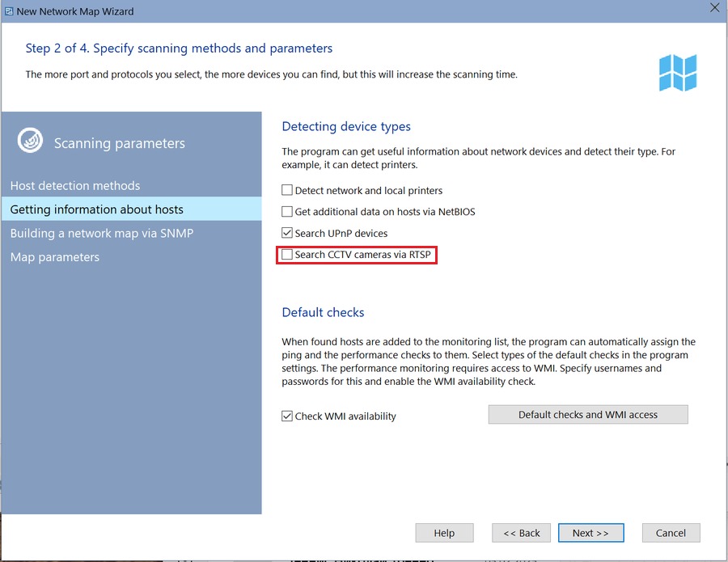Switch to Map parameters section
Viewport: 728px width, 562px height.
[54, 256]
